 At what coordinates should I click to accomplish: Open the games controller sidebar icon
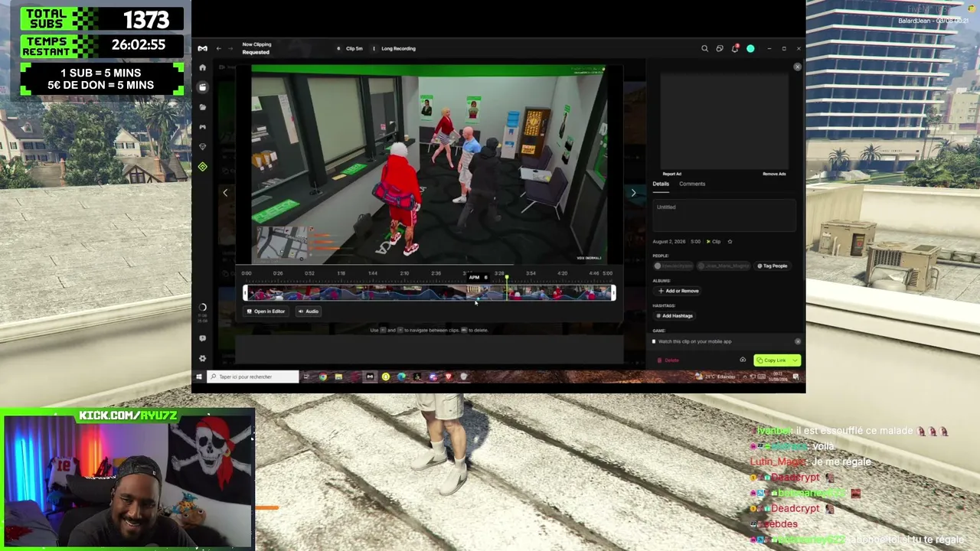click(x=202, y=127)
